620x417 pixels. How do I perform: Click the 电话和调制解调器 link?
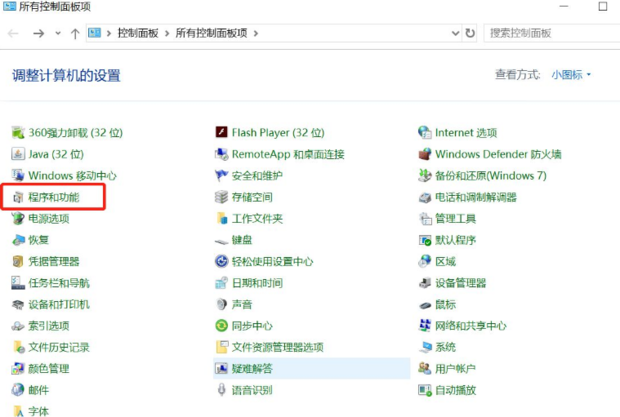point(476,197)
